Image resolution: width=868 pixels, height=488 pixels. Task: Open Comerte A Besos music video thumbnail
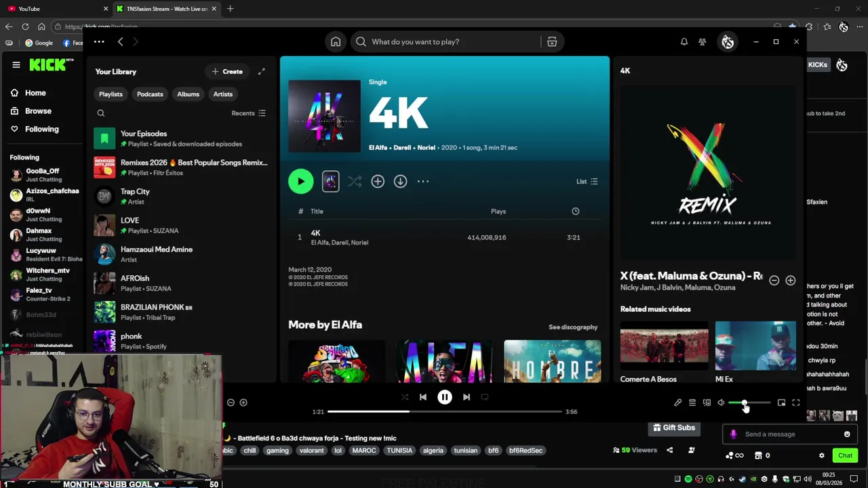(664, 346)
